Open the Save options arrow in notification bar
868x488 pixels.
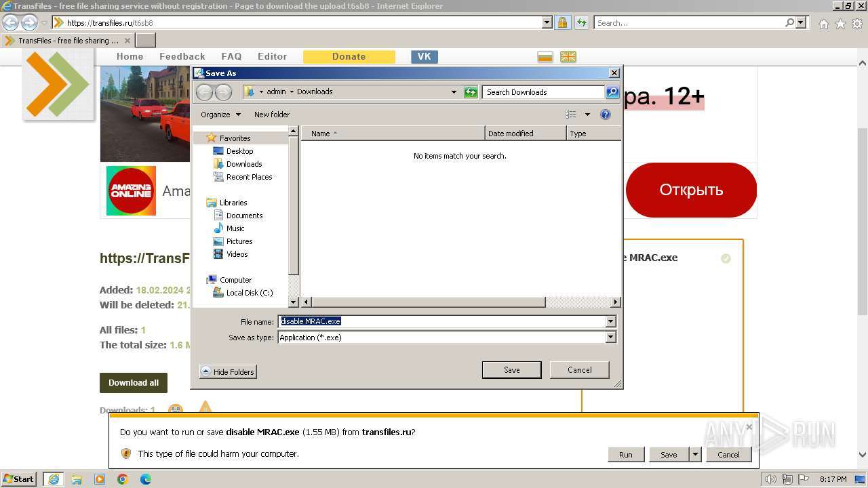695,455
